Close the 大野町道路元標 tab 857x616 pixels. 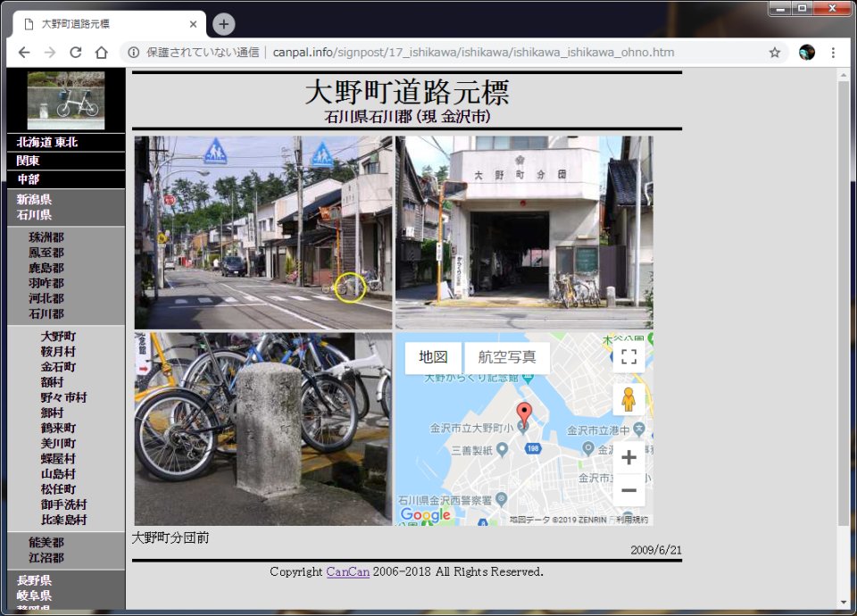[193, 24]
